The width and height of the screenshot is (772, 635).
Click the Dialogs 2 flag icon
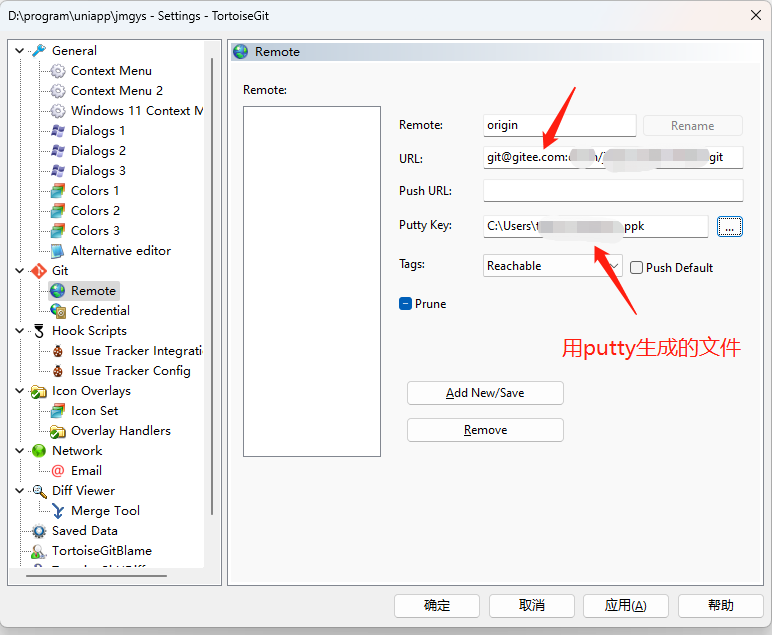(58, 151)
